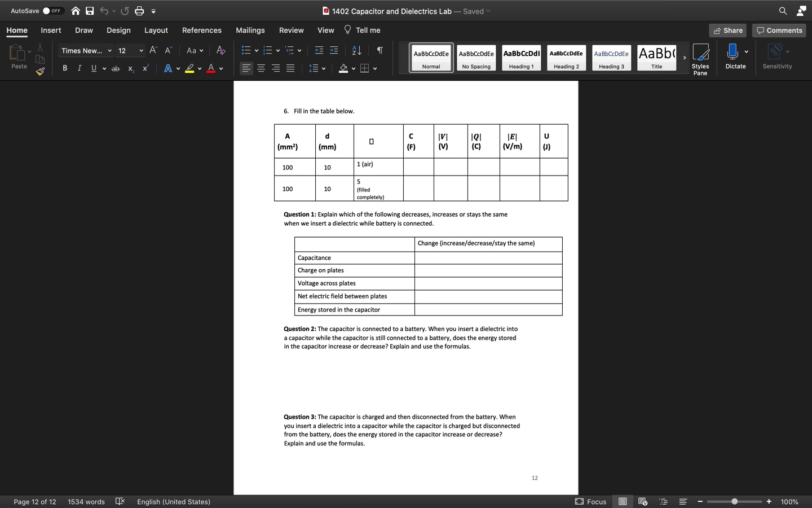This screenshot has width=812, height=508.
Task: Toggle Focus mode in status bar
Action: (x=590, y=501)
